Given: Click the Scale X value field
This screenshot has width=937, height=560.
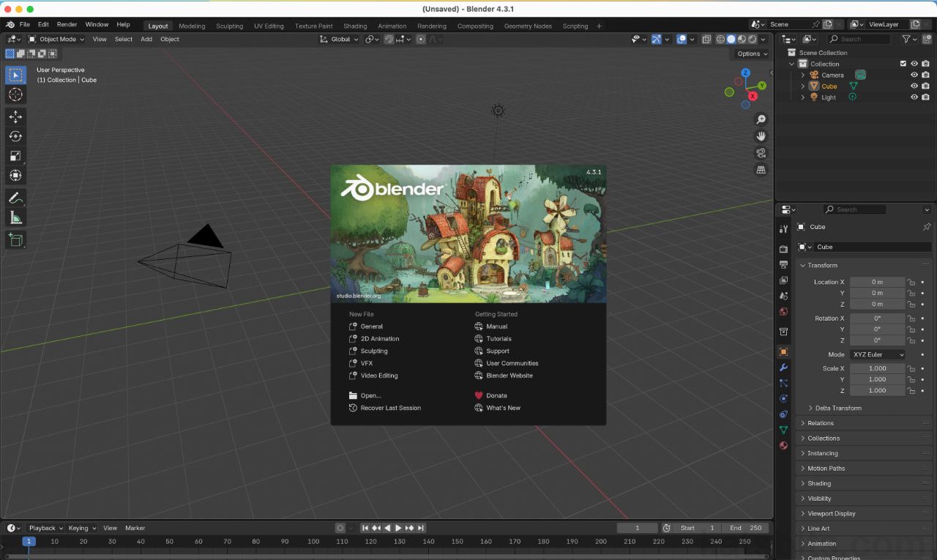Looking at the screenshot, I should click(x=877, y=368).
